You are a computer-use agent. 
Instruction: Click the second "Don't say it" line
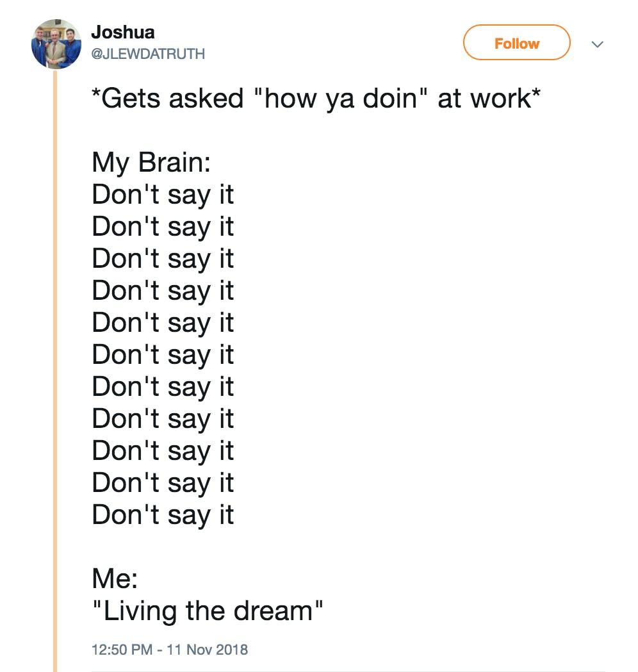tap(163, 227)
